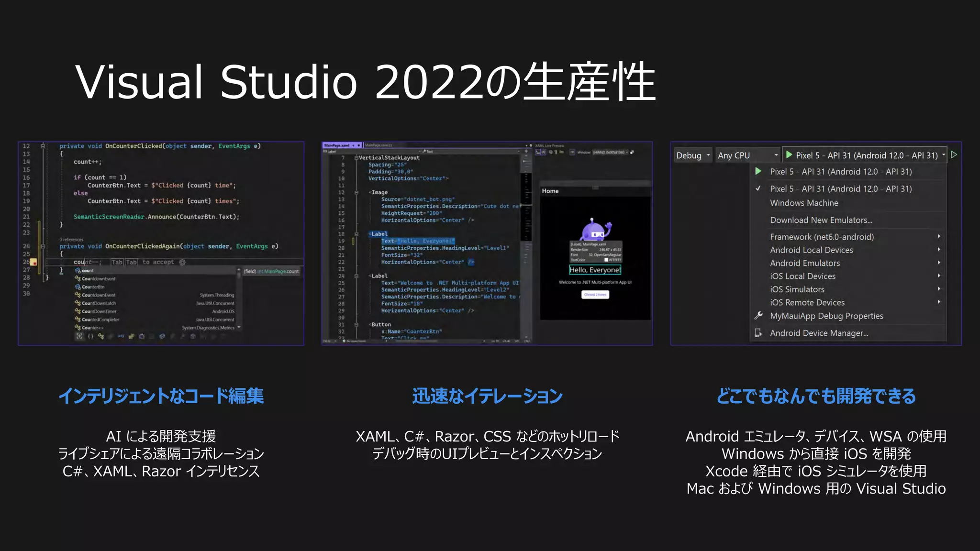Click the white TextColor #FFFFFF swatch
The width and height of the screenshot is (980, 551).
point(606,260)
